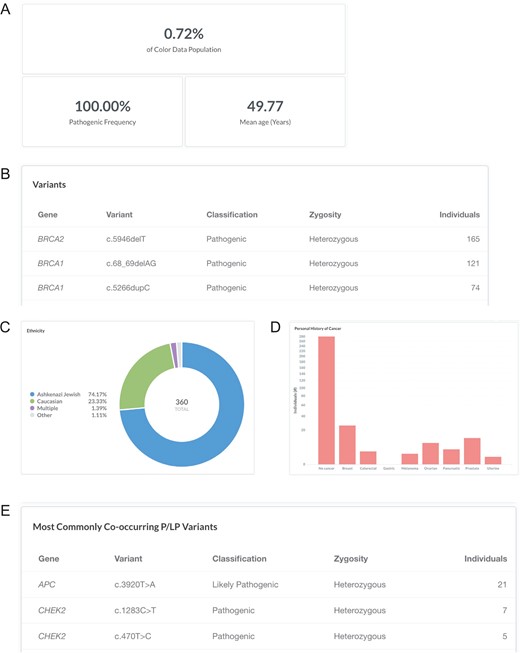Click CHEK2 gene in c.1283C>T row
The image size is (520, 653).
(x=52, y=611)
